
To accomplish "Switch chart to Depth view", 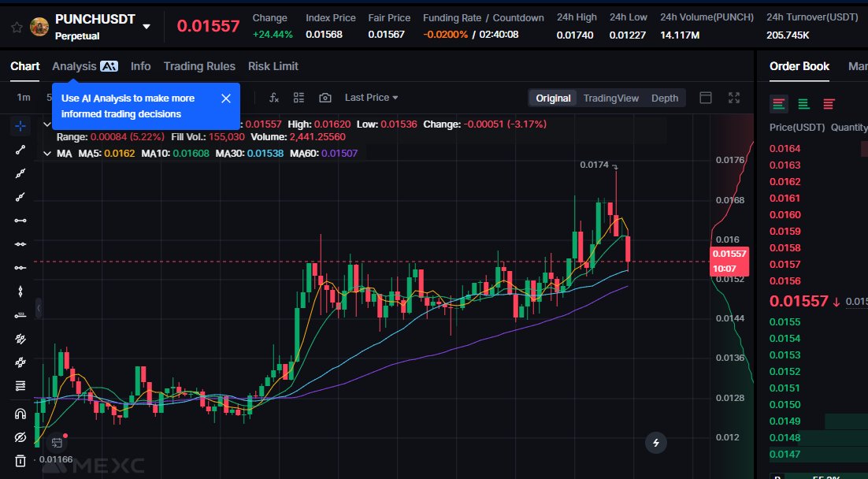I will pos(664,98).
